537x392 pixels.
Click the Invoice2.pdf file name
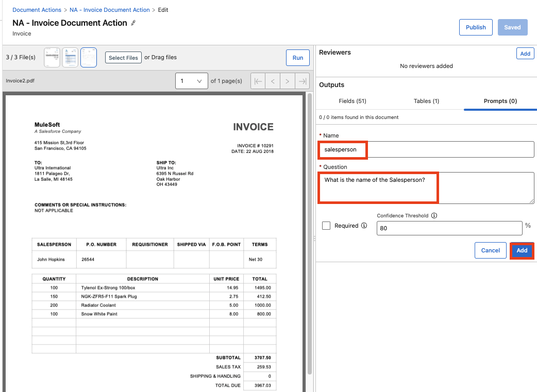pyautogui.click(x=20, y=81)
